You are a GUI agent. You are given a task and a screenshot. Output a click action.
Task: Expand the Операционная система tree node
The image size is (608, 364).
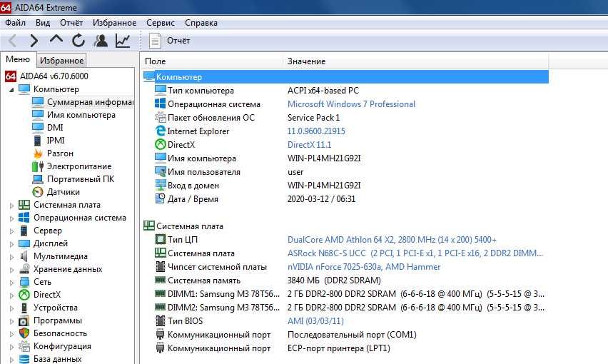(x=11, y=218)
